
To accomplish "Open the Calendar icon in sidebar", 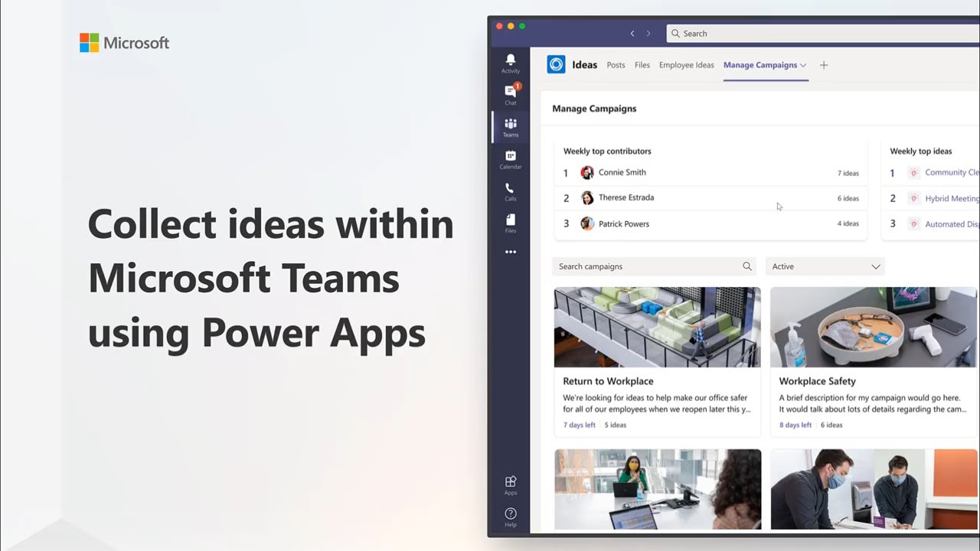I will [511, 155].
